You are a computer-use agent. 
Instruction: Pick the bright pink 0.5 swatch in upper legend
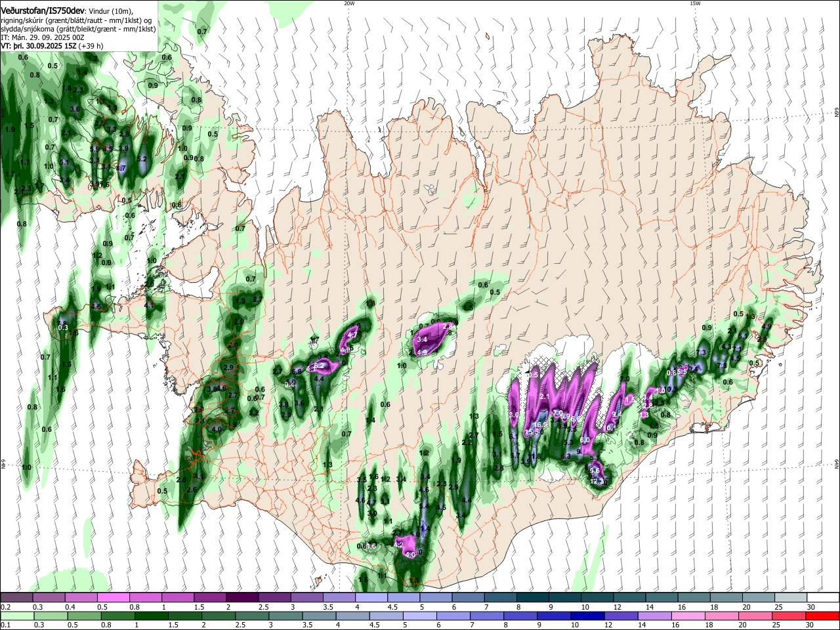point(113,598)
